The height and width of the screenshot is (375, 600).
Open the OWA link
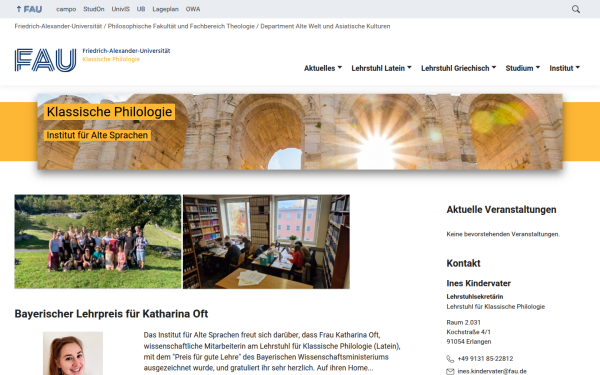[x=193, y=9]
